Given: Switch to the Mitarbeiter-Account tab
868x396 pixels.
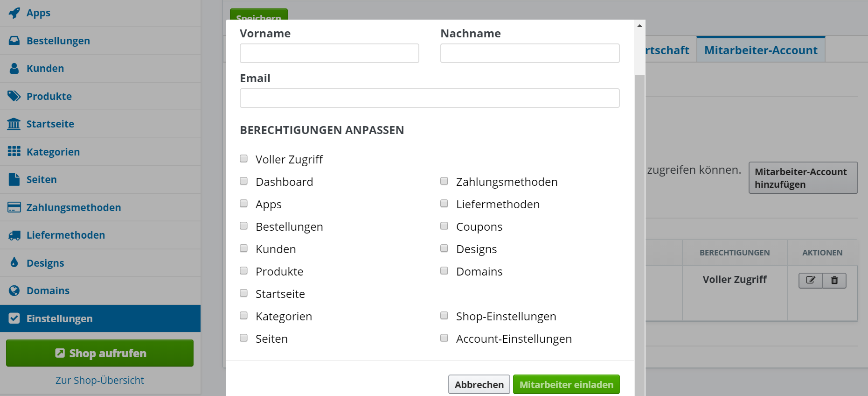Looking at the screenshot, I should tap(761, 50).
